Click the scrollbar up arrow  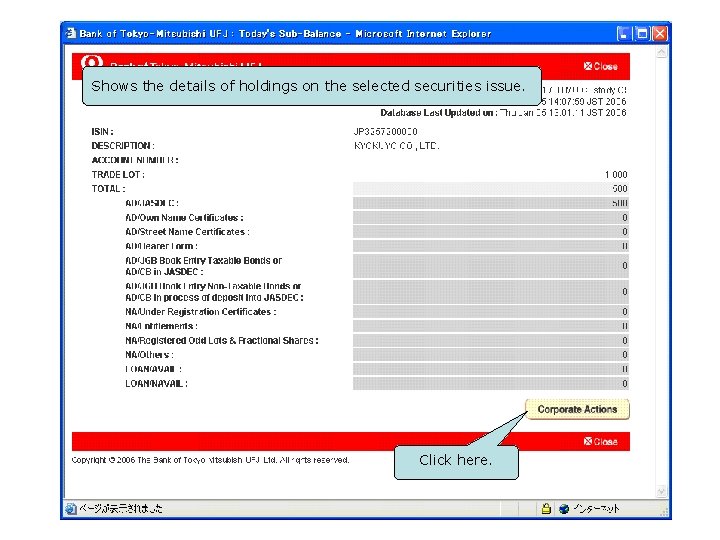click(661, 52)
